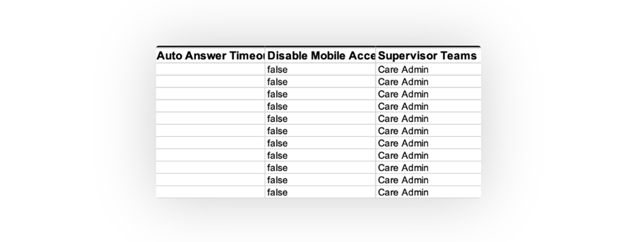This screenshot has width=644, height=242.
Task: Click "Care Admin" in the eighth data row
Action: pos(403,155)
